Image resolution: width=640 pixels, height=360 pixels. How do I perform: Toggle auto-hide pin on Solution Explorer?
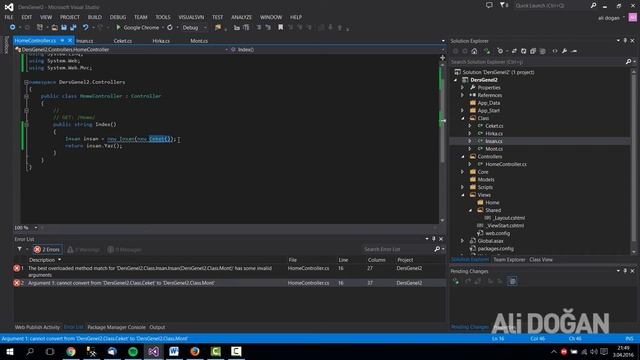[x=625, y=41]
